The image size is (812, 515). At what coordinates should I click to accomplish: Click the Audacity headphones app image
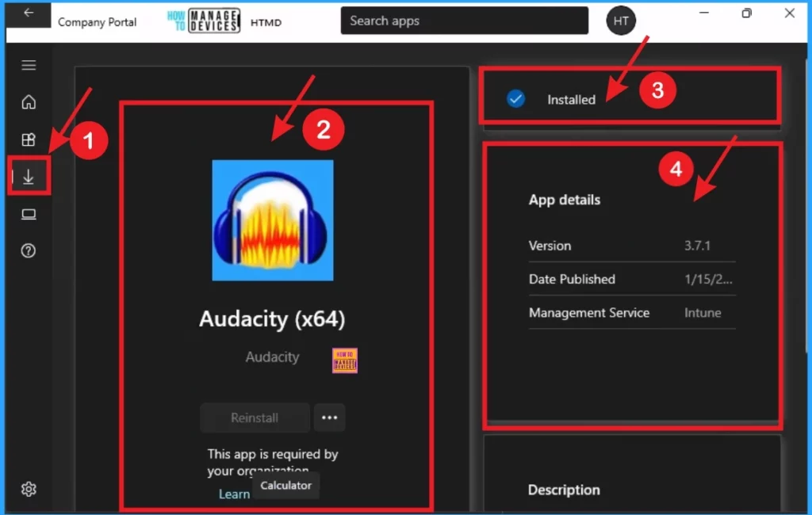click(x=273, y=220)
